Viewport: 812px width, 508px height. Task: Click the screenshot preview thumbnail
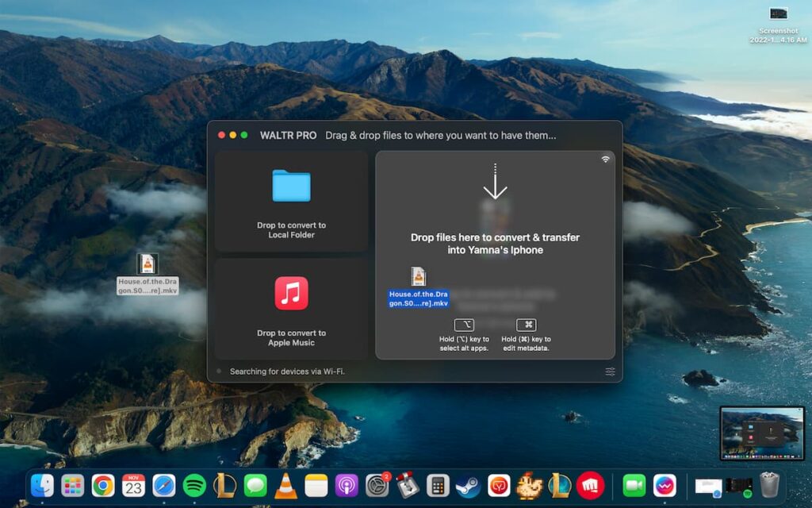coord(762,433)
